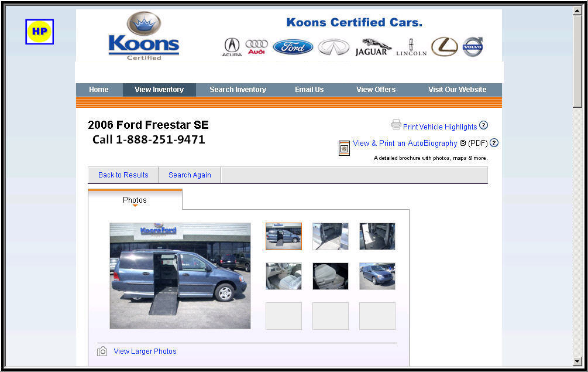This screenshot has width=588, height=372.
Task: Open the View Inventory menu item
Action: point(159,90)
